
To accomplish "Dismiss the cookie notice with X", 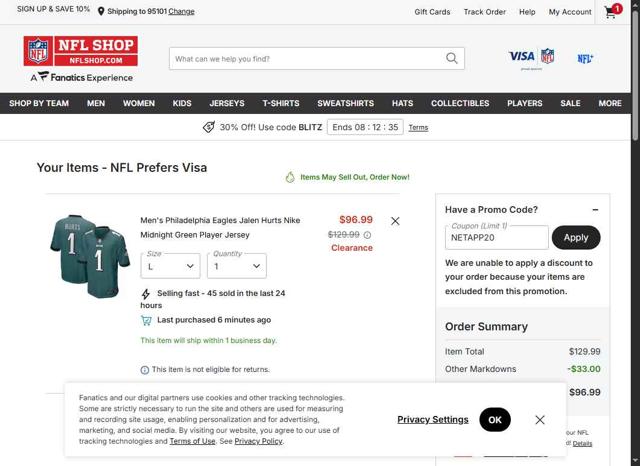I will click(x=540, y=420).
